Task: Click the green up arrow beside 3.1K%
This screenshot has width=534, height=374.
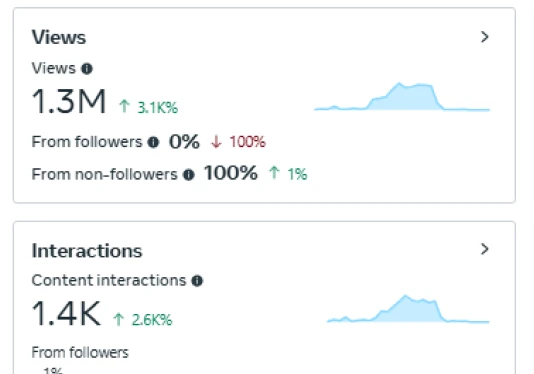Action: click(124, 106)
